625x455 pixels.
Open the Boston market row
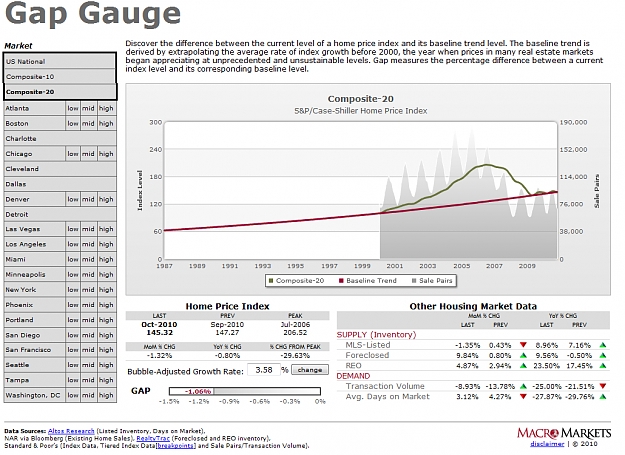[x=35, y=124]
